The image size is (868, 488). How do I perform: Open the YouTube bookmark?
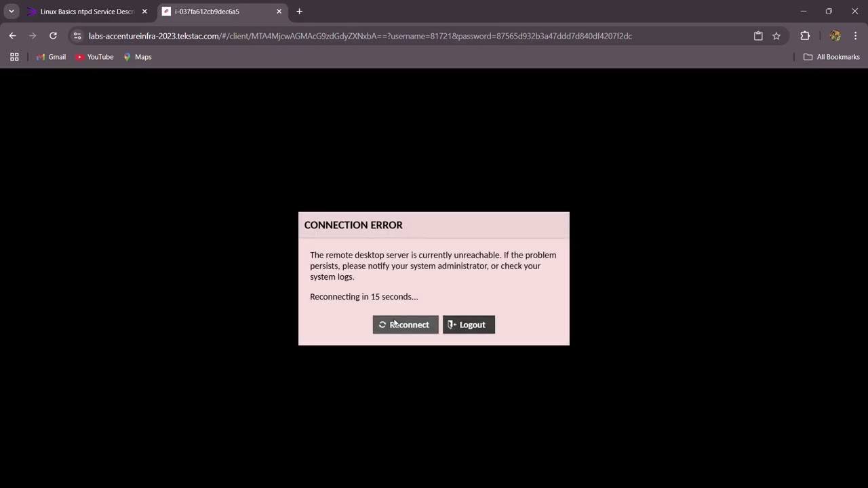coord(94,57)
